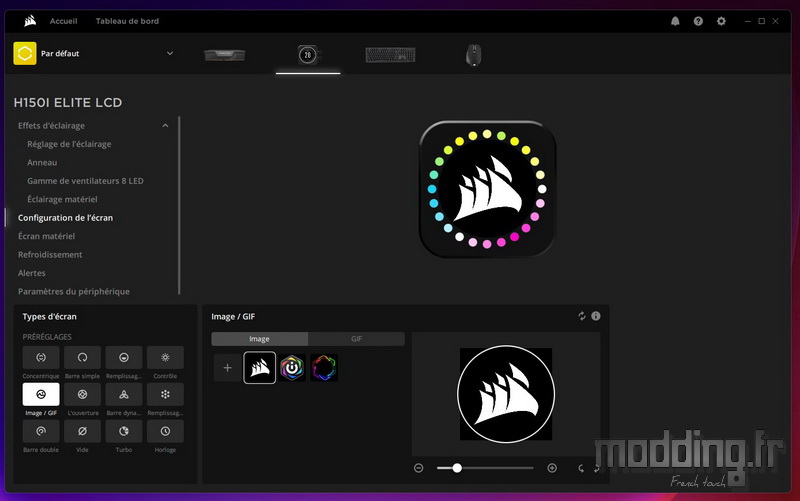Switch to the Image tab
Image resolution: width=800 pixels, height=501 pixels.
pyautogui.click(x=259, y=339)
